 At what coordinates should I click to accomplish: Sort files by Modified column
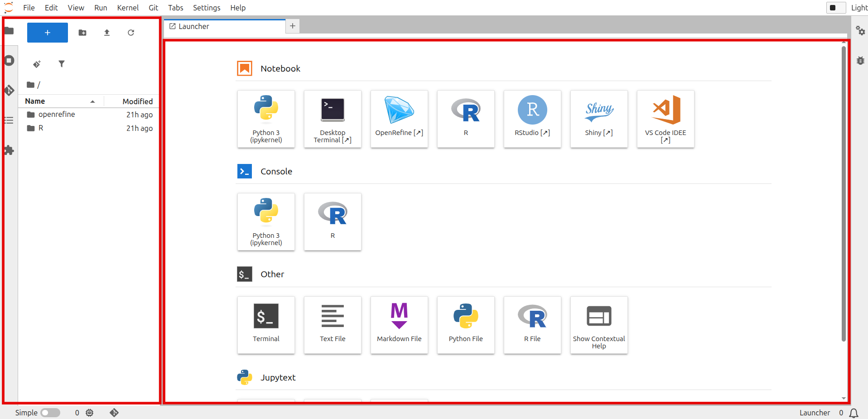click(x=132, y=101)
